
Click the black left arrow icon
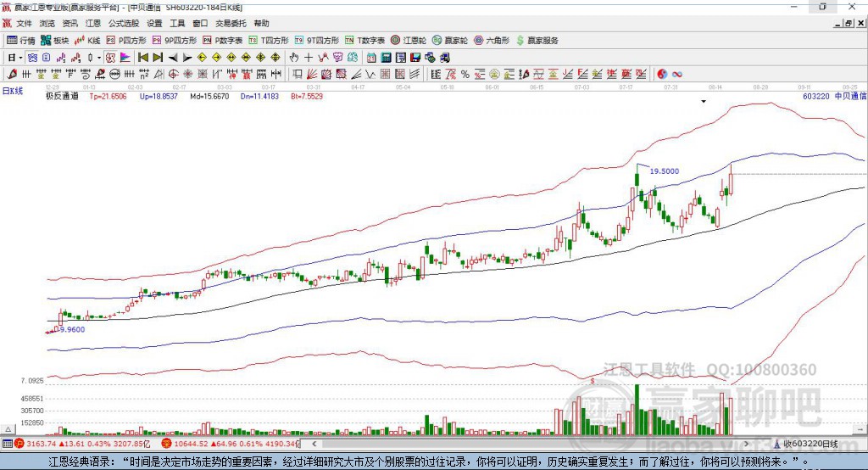(173, 58)
